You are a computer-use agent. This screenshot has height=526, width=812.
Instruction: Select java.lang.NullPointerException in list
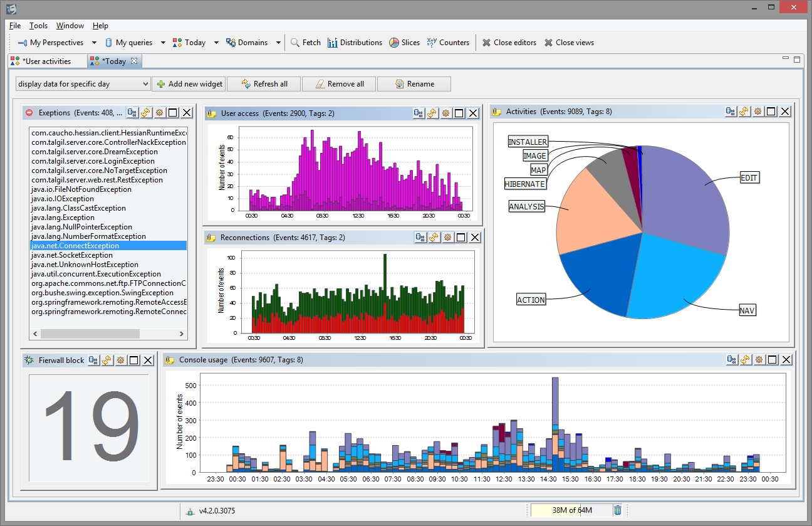point(108,227)
